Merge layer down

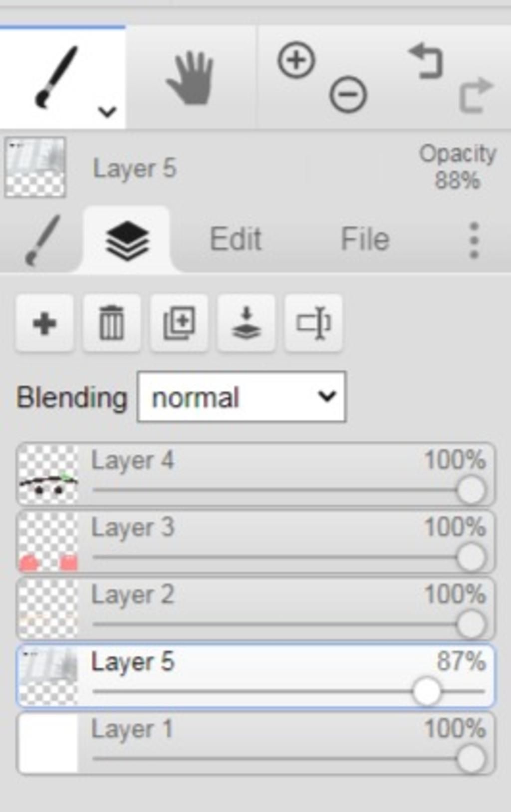(246, 323)
